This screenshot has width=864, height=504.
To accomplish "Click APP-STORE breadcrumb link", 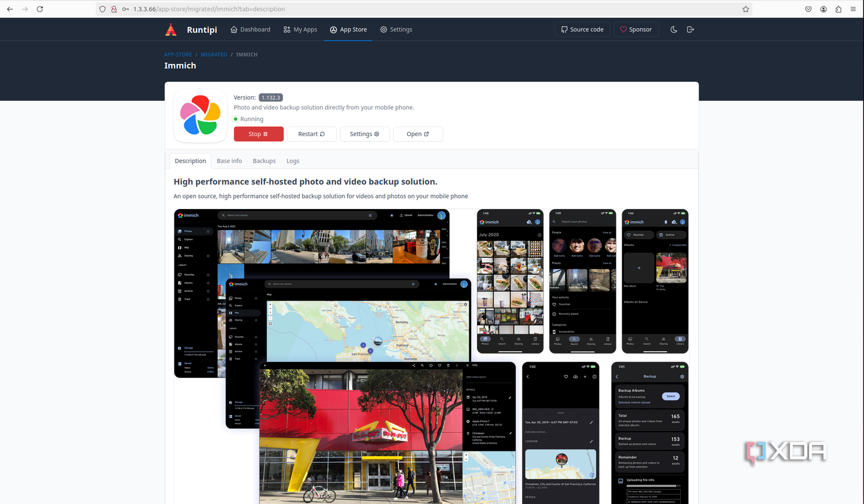I will pos(178,54).
